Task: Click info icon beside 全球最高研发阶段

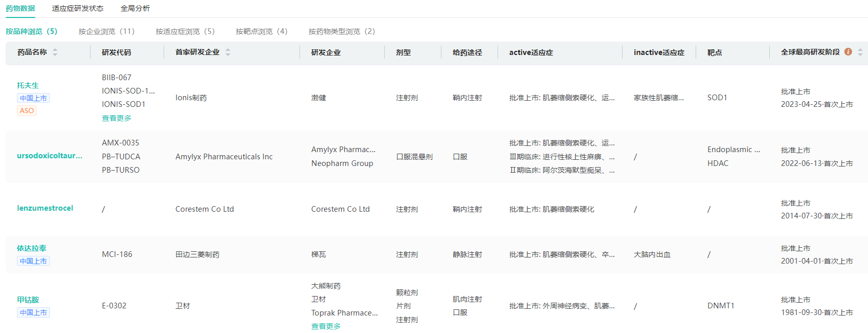Action: [848, 52]
